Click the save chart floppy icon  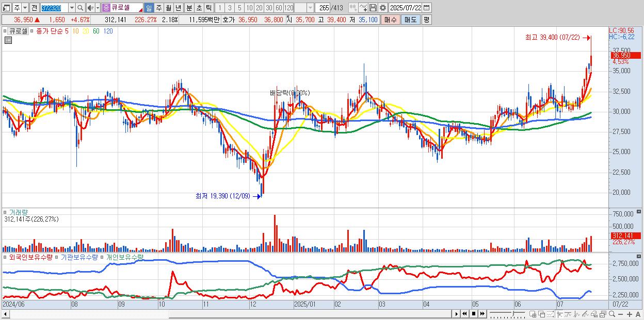pos(373,8)
